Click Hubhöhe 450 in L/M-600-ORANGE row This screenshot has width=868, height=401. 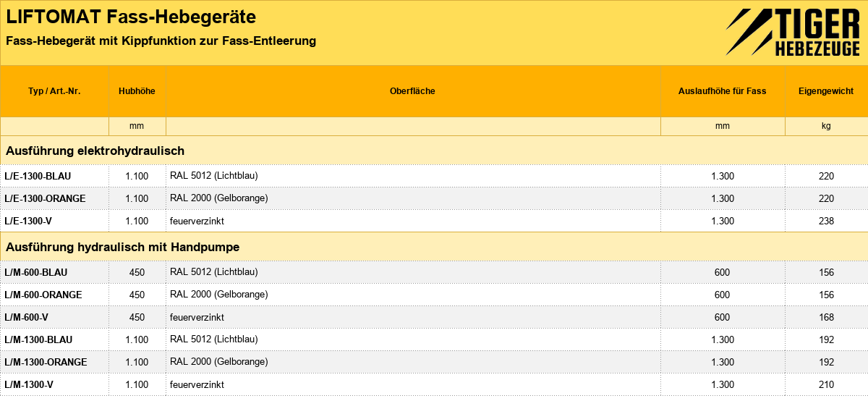coord(137,295)
